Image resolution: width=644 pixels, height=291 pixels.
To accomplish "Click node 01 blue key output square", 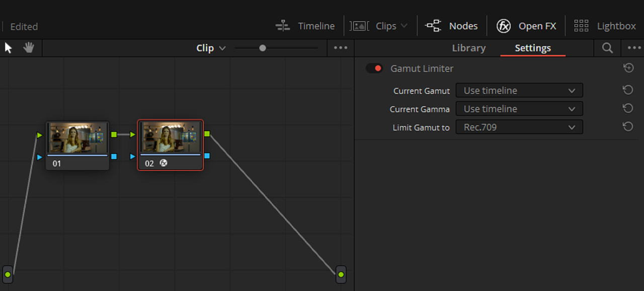I will tap(114, 157).
